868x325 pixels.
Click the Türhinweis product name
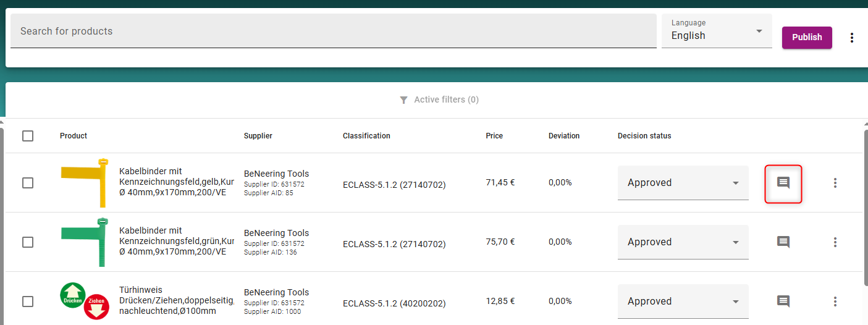pyautogui.click(x=177, y=302)
